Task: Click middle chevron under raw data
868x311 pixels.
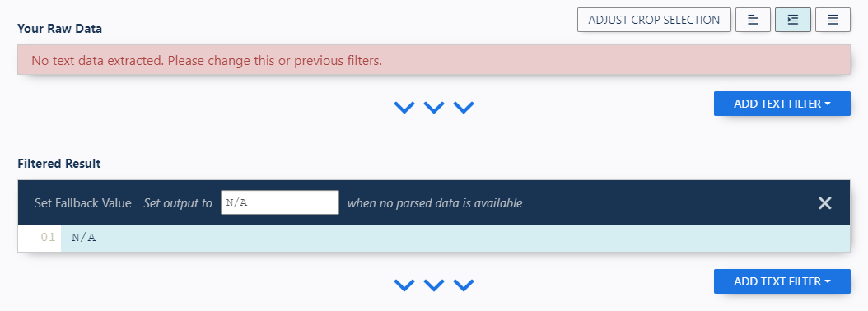Action: point(434,107)
